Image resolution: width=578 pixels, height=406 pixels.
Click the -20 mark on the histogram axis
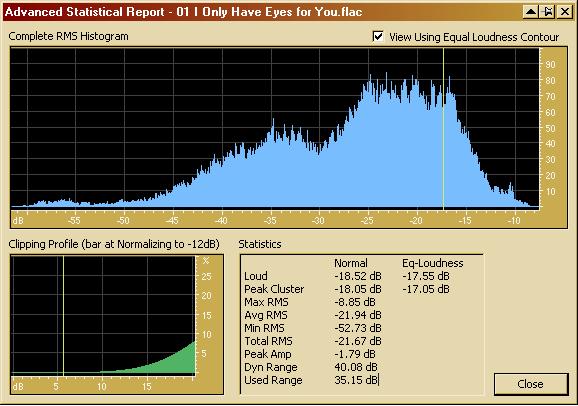416,221
